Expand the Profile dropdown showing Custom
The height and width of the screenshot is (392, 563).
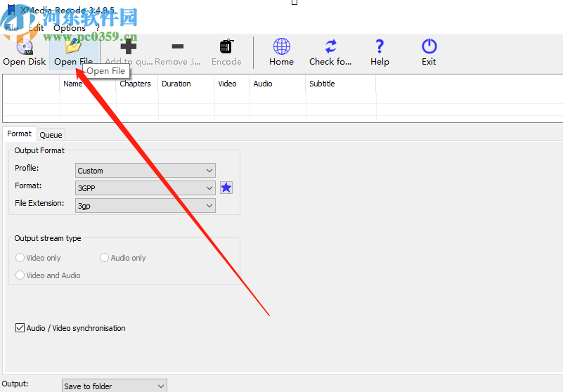click(145, 171)
